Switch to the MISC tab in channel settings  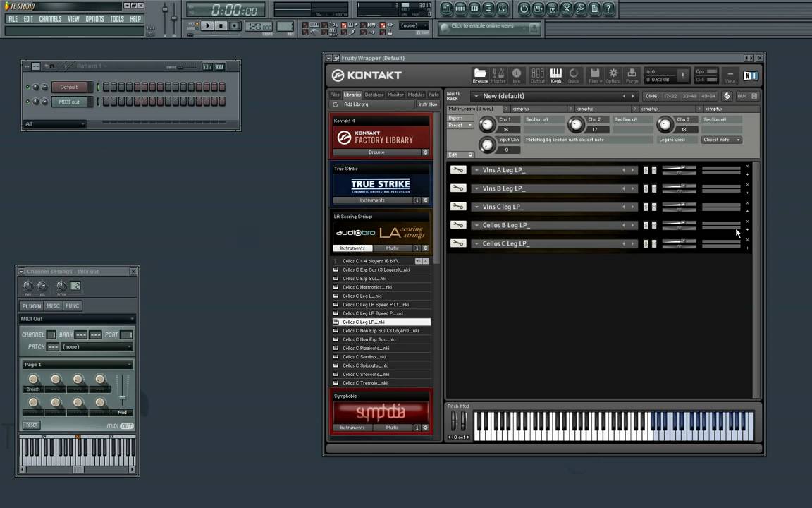(53, 306)
